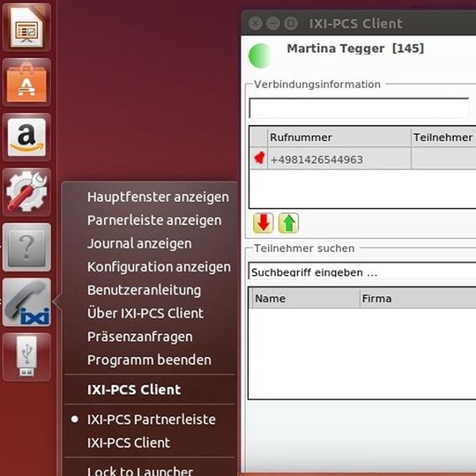Viewport: 476px width, 476px height.
Task: Open Benutzeranleitung from the quicklist
Action: click(144, 290)
